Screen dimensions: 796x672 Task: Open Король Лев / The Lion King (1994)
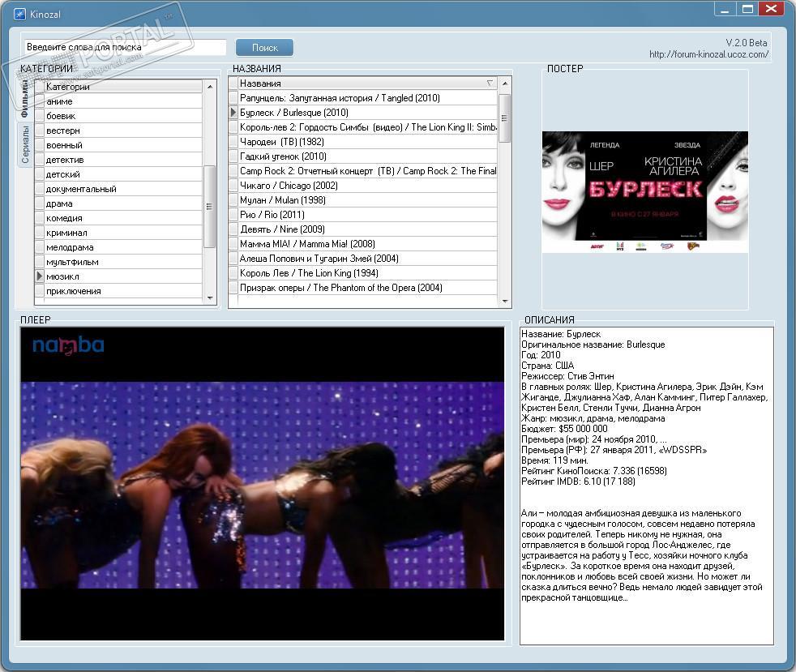tap(367, 273)
